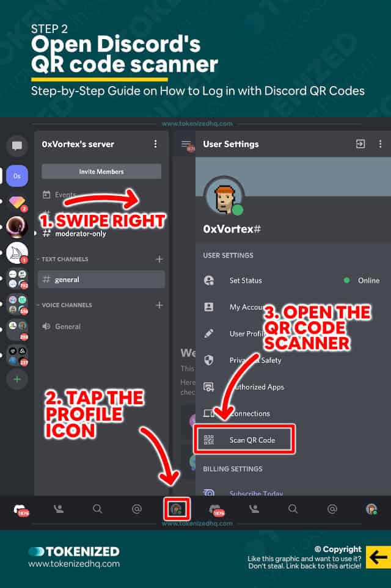The image size is (391, 588).
Task: Select the blue '0s' server icon
Action: pyautogui.click(x=17, y=175)
